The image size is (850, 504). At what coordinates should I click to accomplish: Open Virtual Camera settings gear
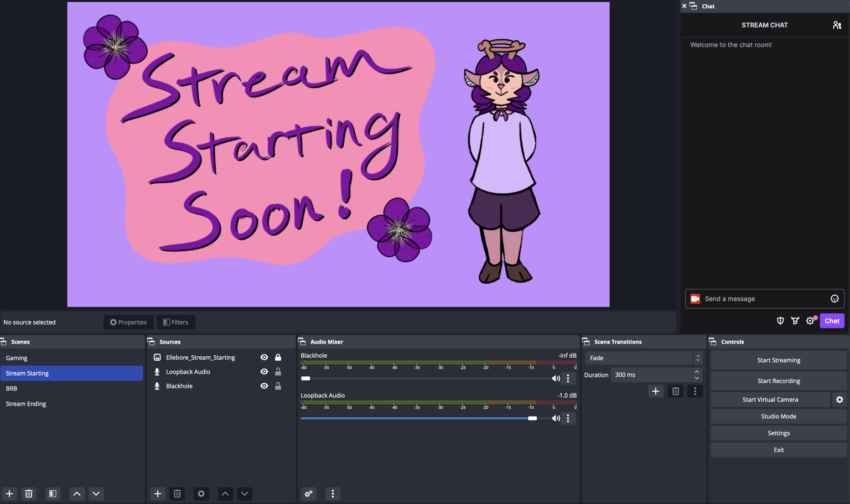coord(839,399)
